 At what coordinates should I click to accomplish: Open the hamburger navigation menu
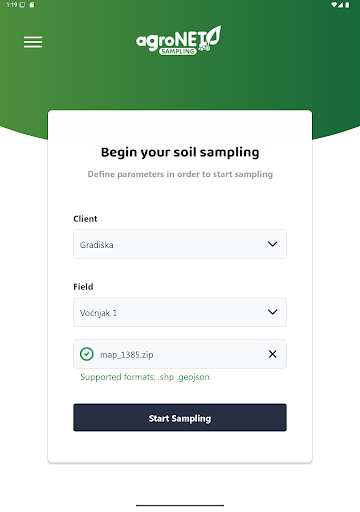click(33, 42)
